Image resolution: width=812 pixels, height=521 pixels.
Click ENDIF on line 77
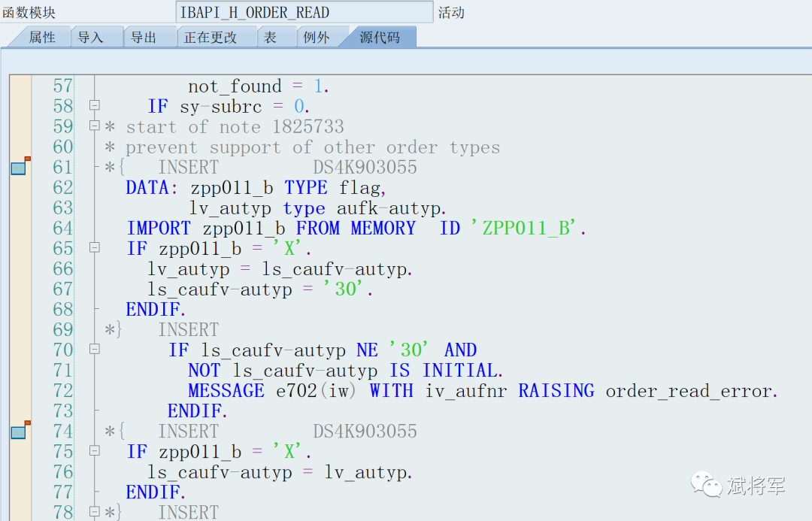point(153,492)
